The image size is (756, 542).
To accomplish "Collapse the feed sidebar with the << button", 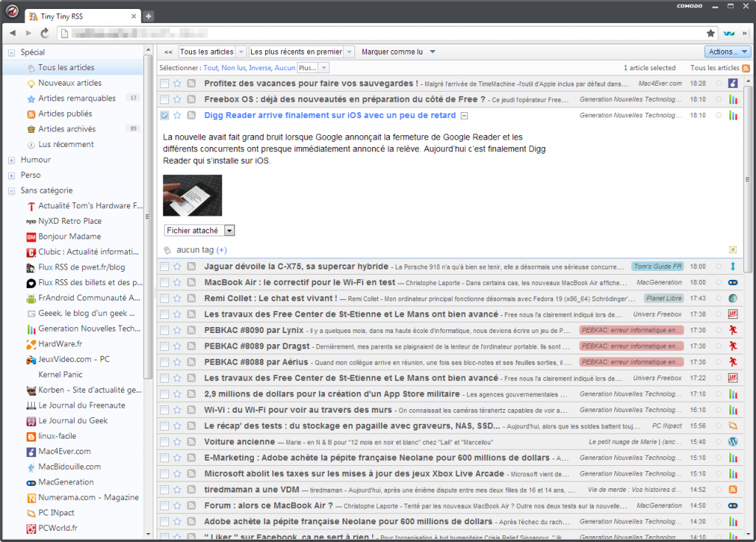I will tap(168, 52).
